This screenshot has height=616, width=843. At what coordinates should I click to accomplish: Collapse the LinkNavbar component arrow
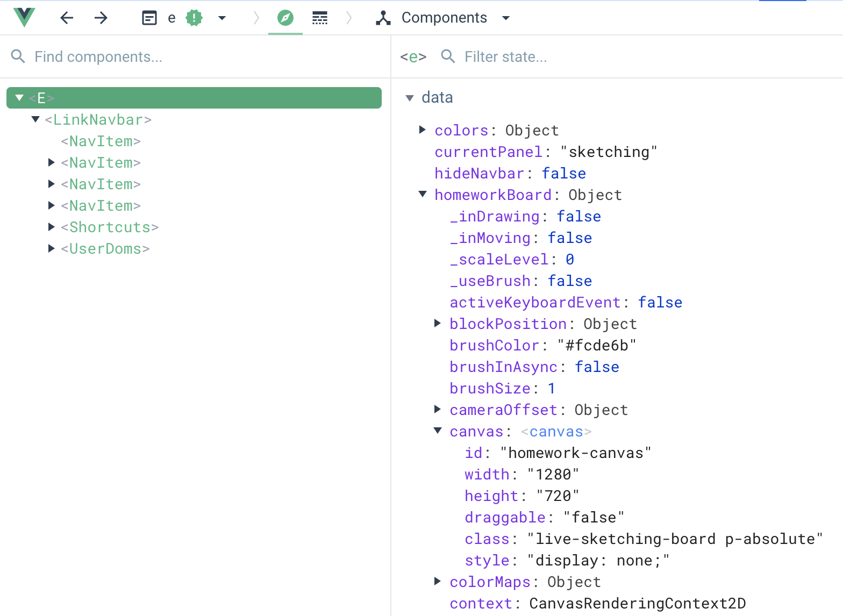36,119
